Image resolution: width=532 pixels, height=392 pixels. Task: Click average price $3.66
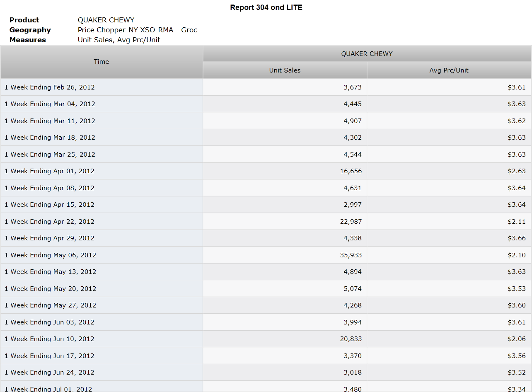(x=517, y=238)
